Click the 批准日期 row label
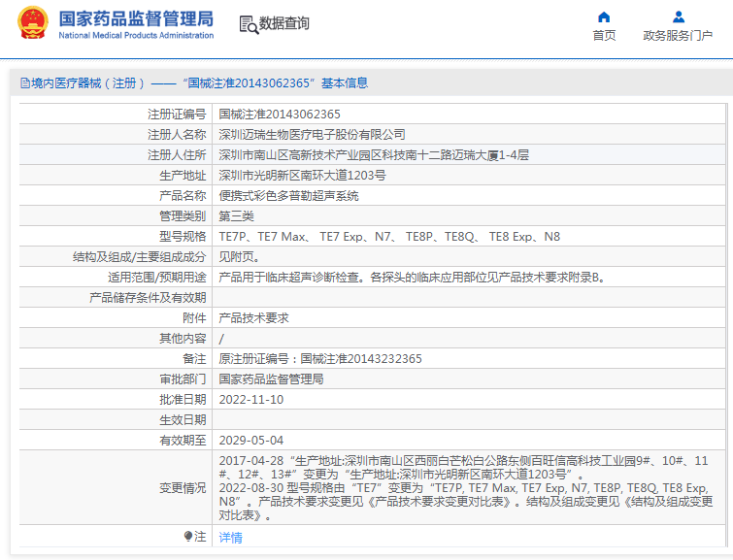The width and height of the screenshot is (733, 560). 183,400
